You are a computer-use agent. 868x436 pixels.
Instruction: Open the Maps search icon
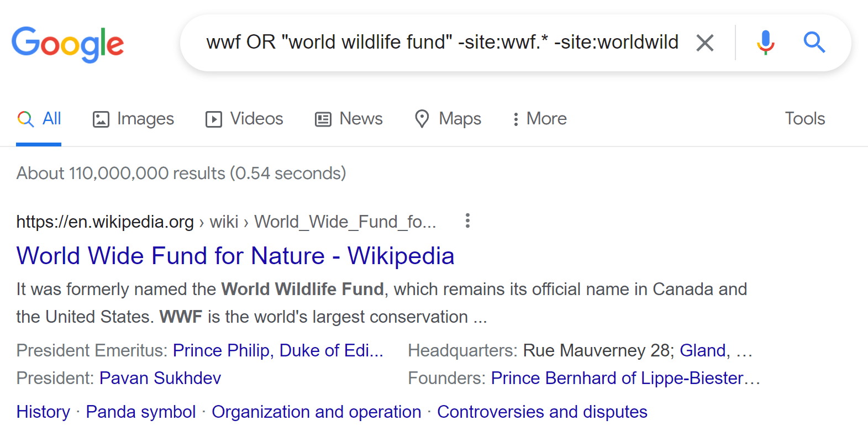click(x=423, y=119)
